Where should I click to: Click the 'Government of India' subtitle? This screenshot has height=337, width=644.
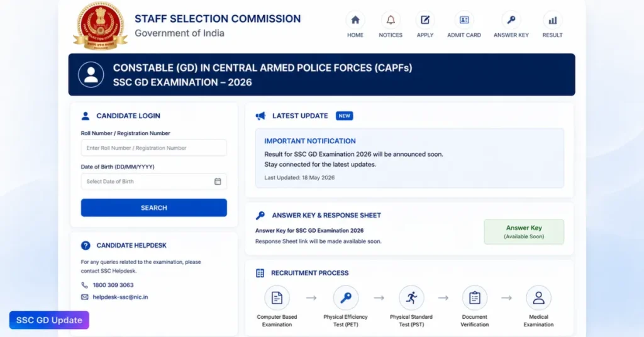pyautogui.click(x=179, y=33)
